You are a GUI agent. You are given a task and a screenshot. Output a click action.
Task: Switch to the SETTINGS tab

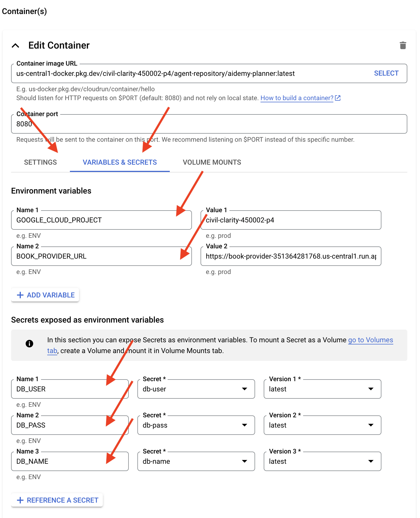(40, 162)
